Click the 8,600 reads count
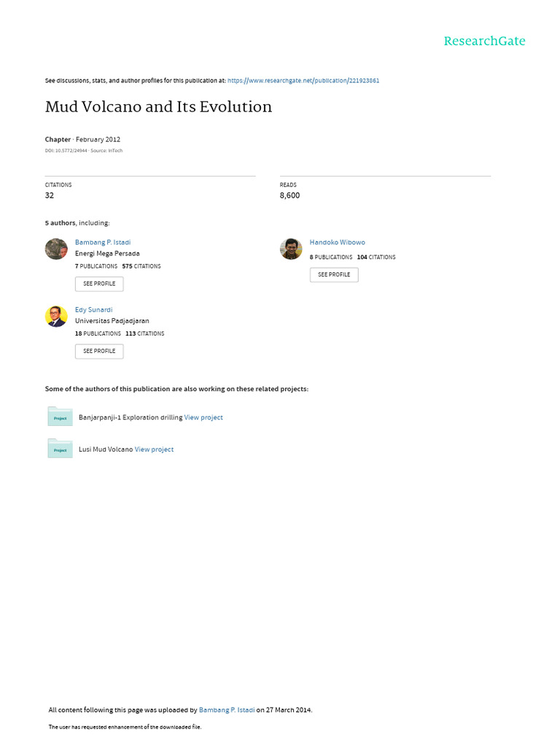 pyautogui.click(x=289, y=196)
